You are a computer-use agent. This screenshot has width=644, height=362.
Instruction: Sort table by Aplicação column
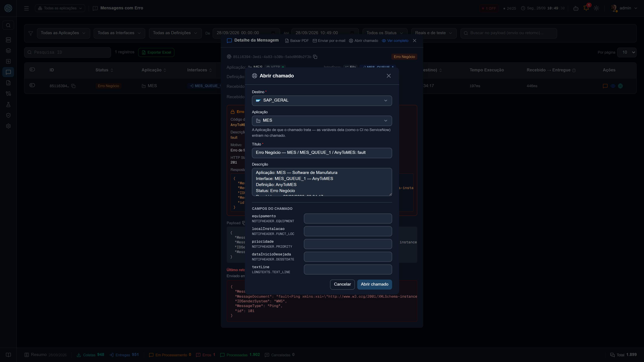click(x=154, y=70)
